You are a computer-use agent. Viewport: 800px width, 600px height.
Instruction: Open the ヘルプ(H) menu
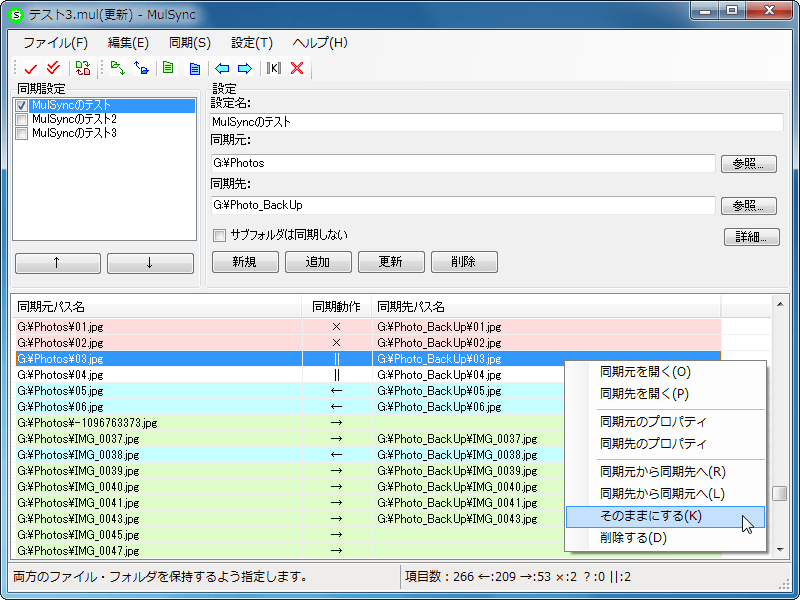pos(320,43)
